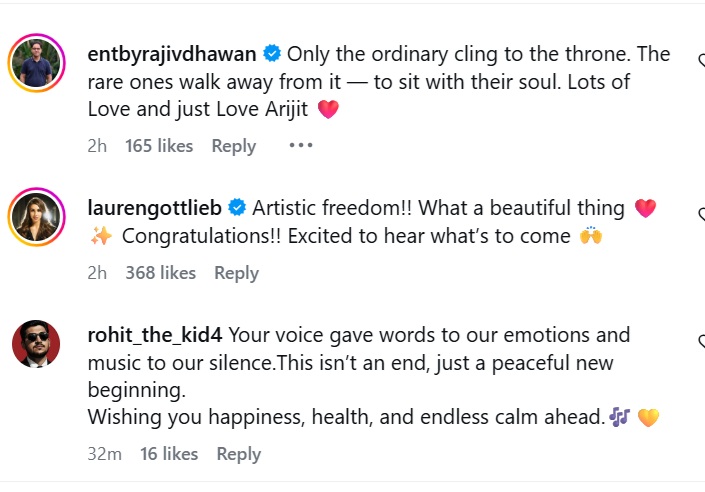This screenshot has height=492, width=705.
Task: Open entbyrajivdhawan's profile picture
Action: [38, 64]
